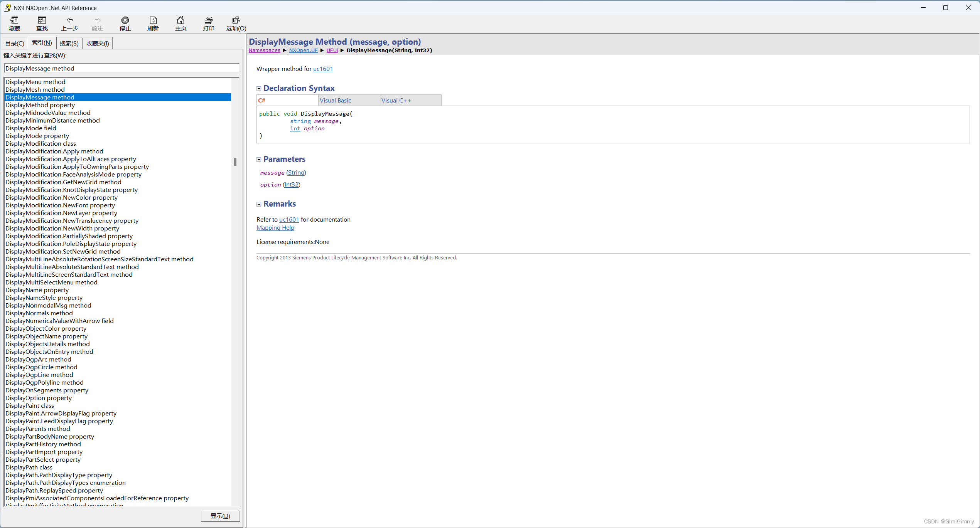Click the index list scrollbar thumb

pyautogui.click(x=235, y=162)
